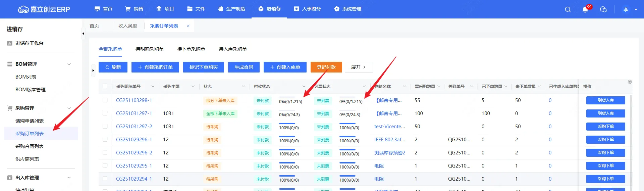Open the chat messages icon in header
The height and width of the screenshot is (191, 644).
603,9
